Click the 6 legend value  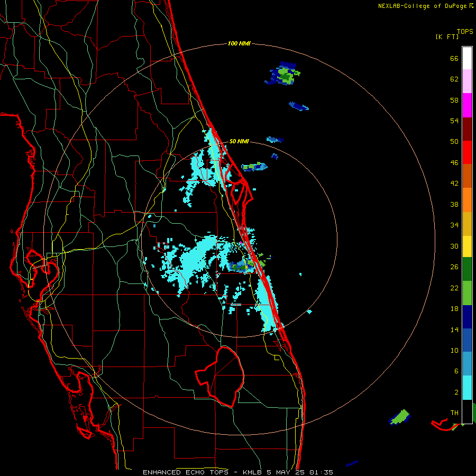(x=456, y=371)
